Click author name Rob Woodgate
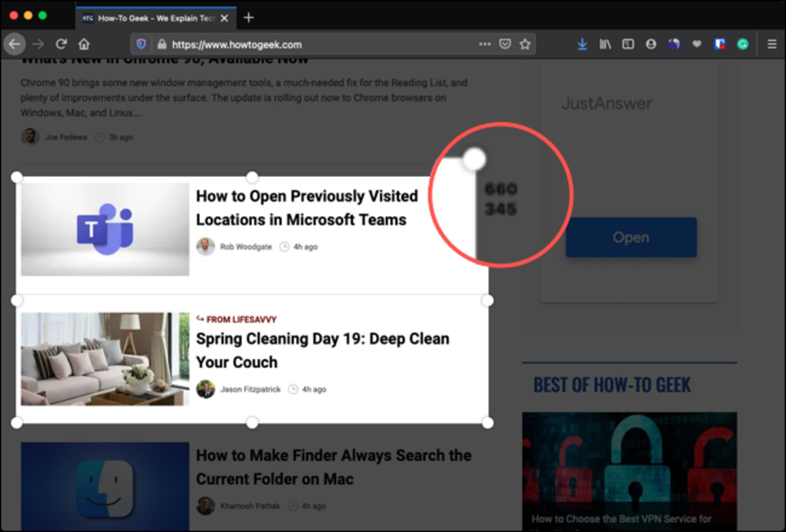 click(x=246, y=247)
